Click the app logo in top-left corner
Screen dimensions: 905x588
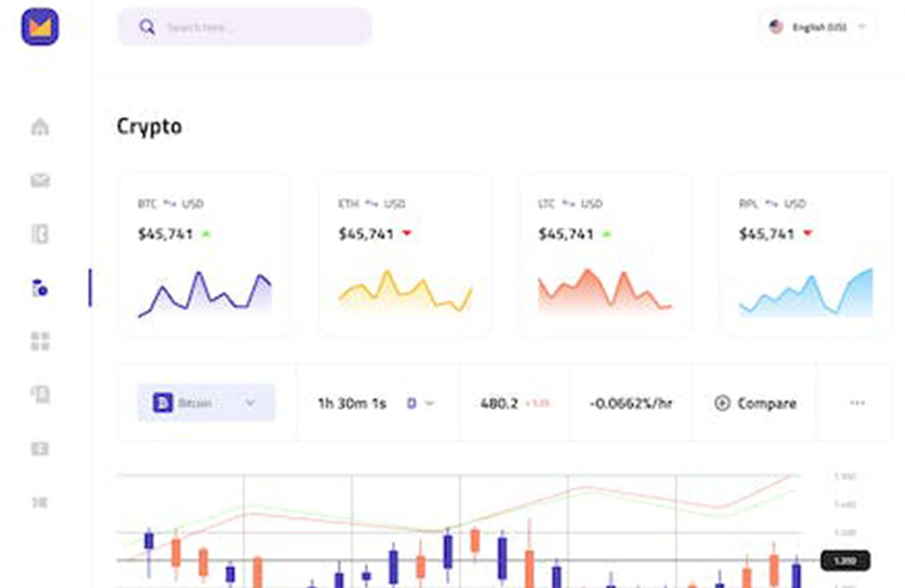(40, 27)
